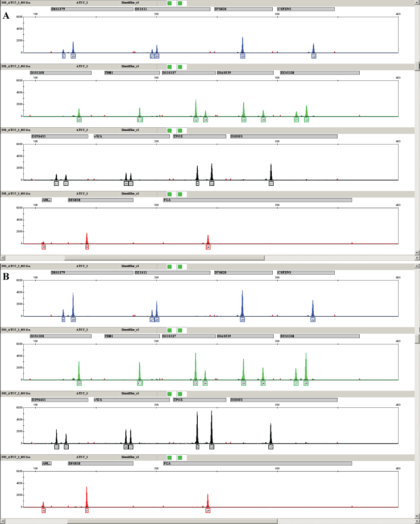Image resolution: width=420 pixels, height=524 pixels.
Task: Click allele 12 label under TPOX, C03 sample
Action: coord(211,447)
